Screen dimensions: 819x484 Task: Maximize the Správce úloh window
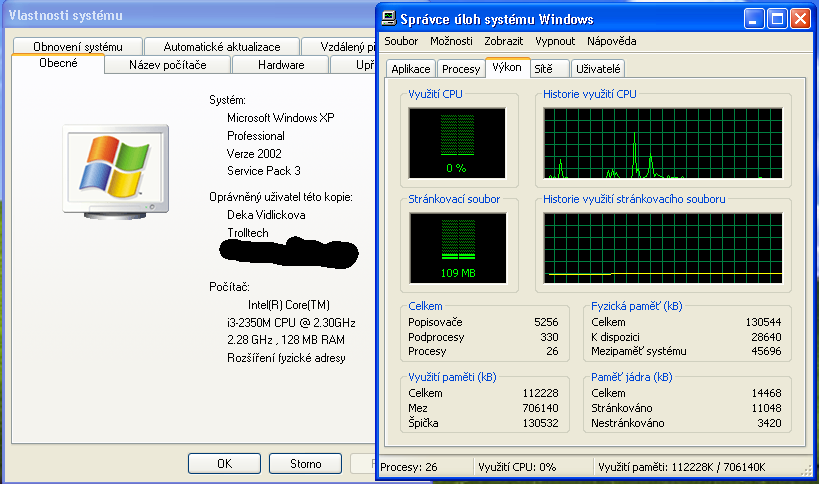(777, 19)
